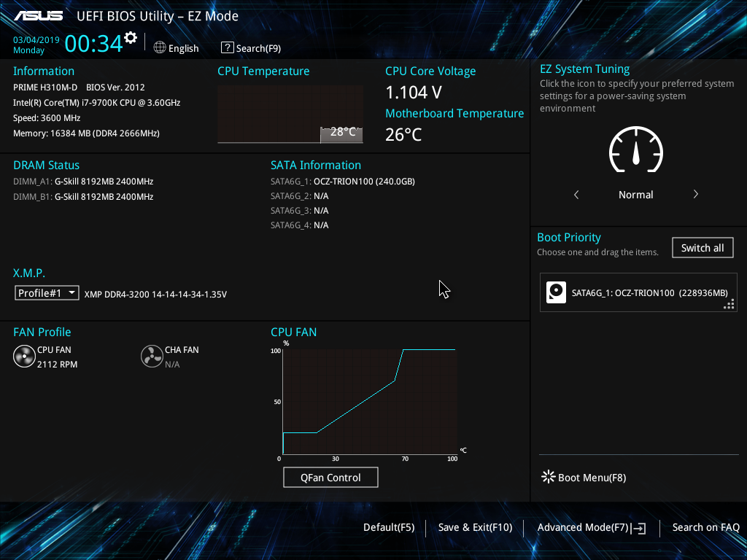Click the Boot Priority heading

click(x=569, y=237)
